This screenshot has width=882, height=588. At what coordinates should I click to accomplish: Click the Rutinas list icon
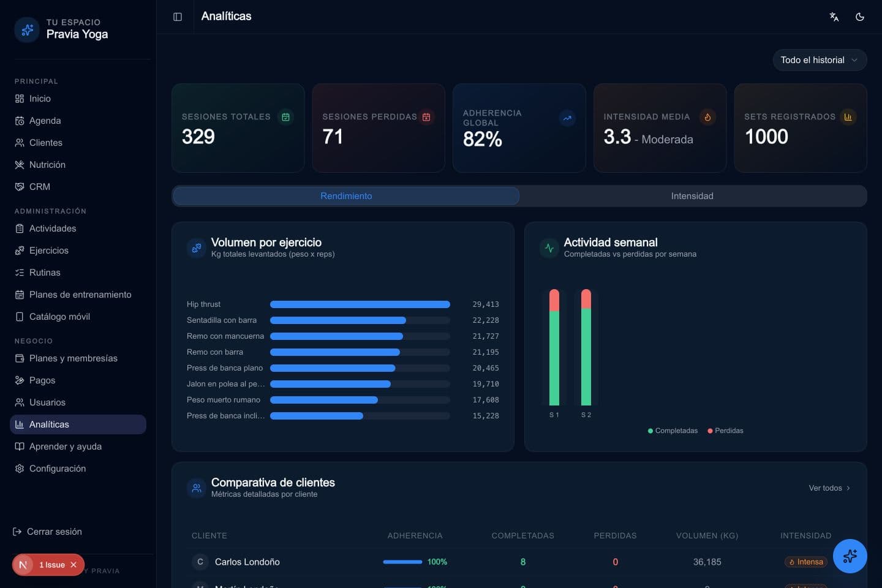click(x=20, y=273)
